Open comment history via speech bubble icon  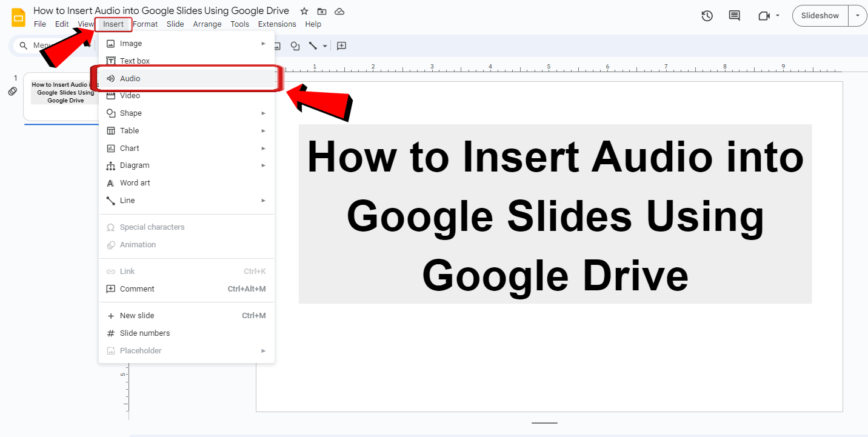tap(734, 16)
